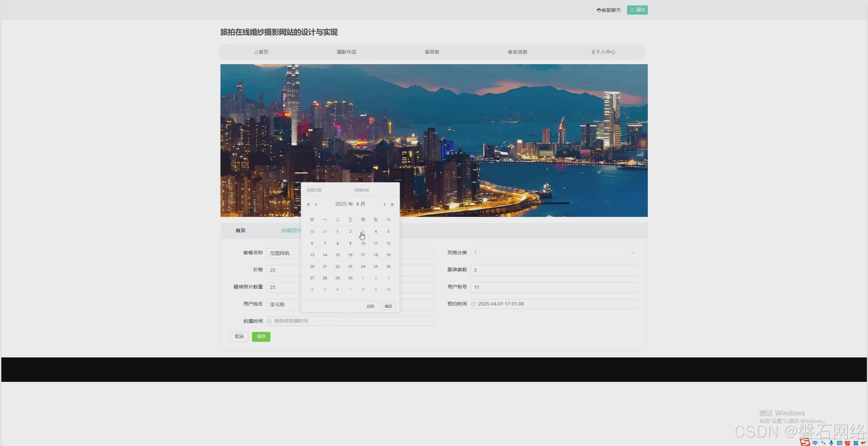Go to previous month in calendar

(x=316, y=204)
